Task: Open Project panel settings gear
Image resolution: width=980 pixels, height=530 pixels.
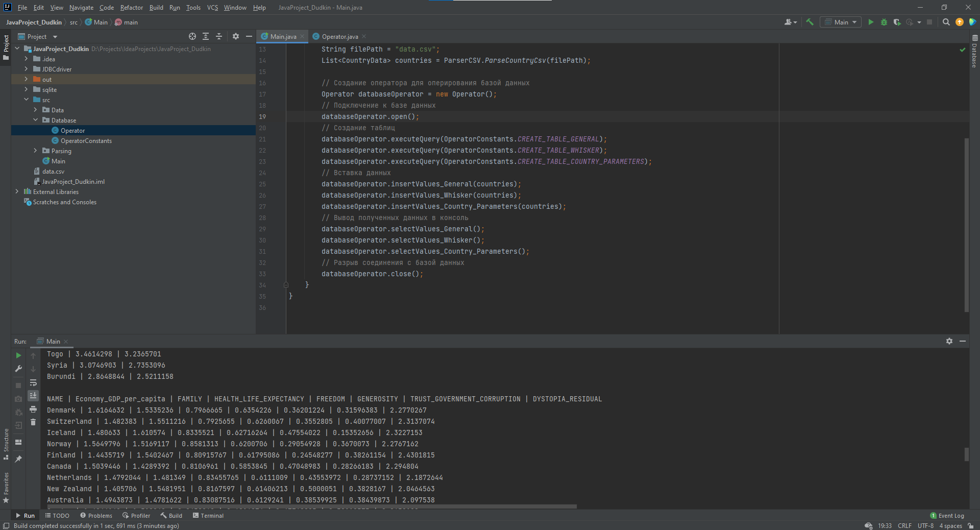Action: [x=236, y=36]
